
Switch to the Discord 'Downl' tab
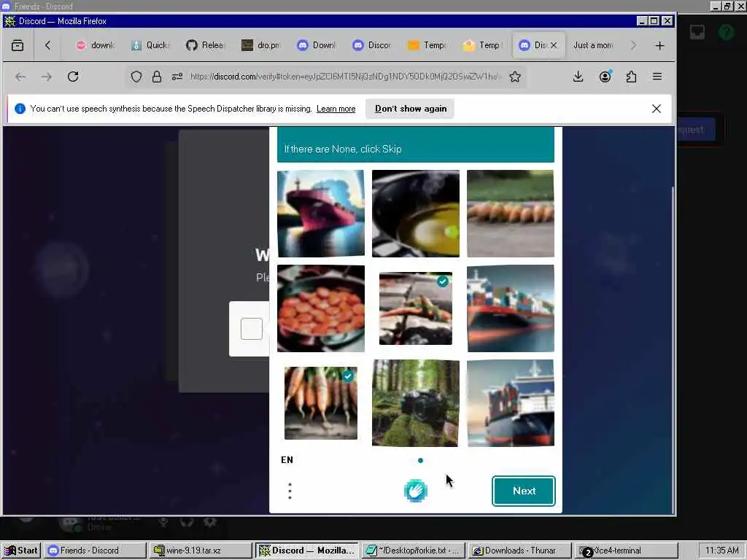[x=317, y=45]
